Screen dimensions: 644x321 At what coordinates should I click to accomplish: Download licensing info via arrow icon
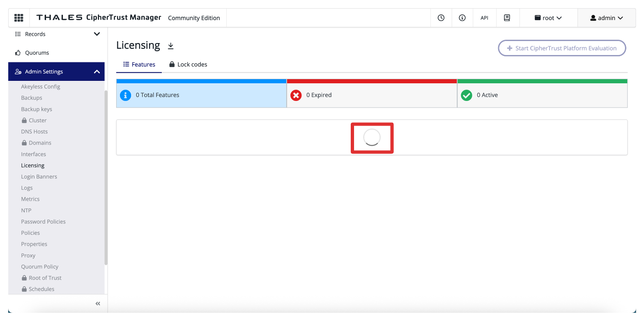pos(171,46)
